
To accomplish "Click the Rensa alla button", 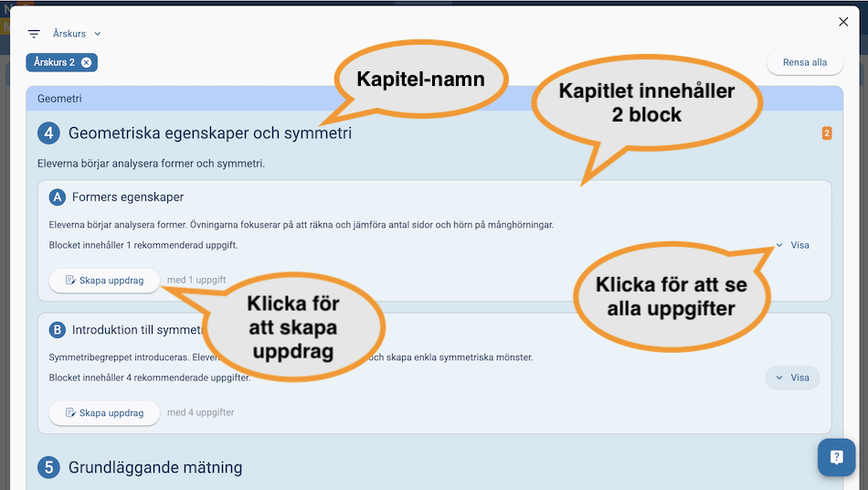I will click(804, 62).
